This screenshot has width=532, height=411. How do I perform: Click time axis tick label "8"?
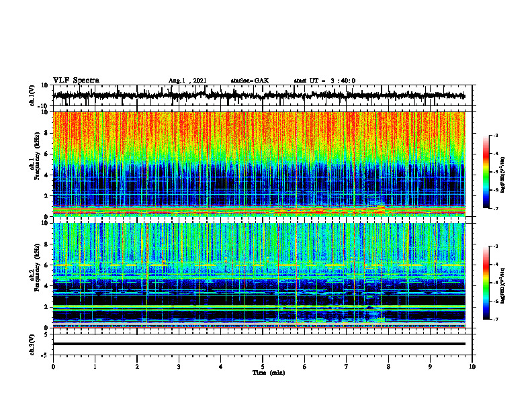pos(388,367)
